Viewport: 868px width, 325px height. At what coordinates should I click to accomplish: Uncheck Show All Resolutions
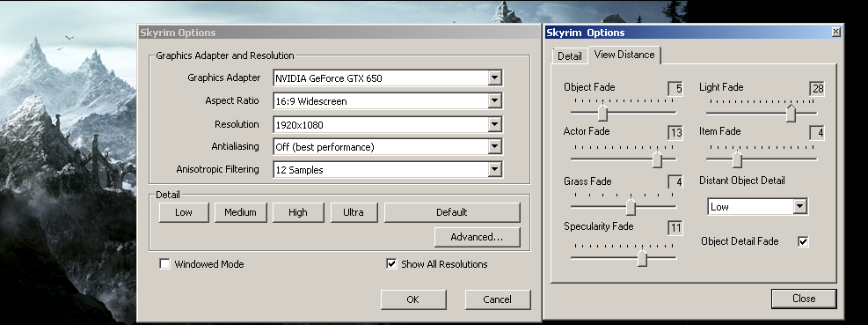pyautogui.click(x=391, y=264)
